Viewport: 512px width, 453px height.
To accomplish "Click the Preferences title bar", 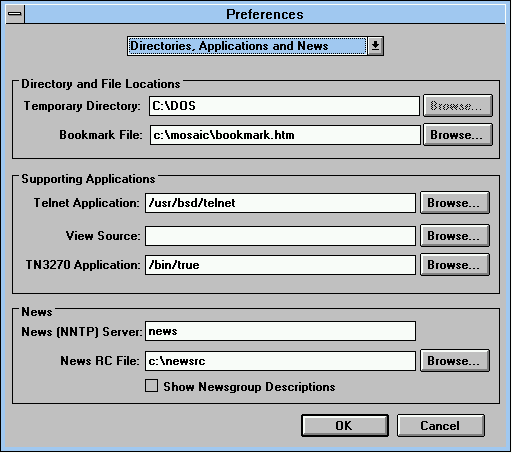I will pyautogui.click(x=265, y=14).
